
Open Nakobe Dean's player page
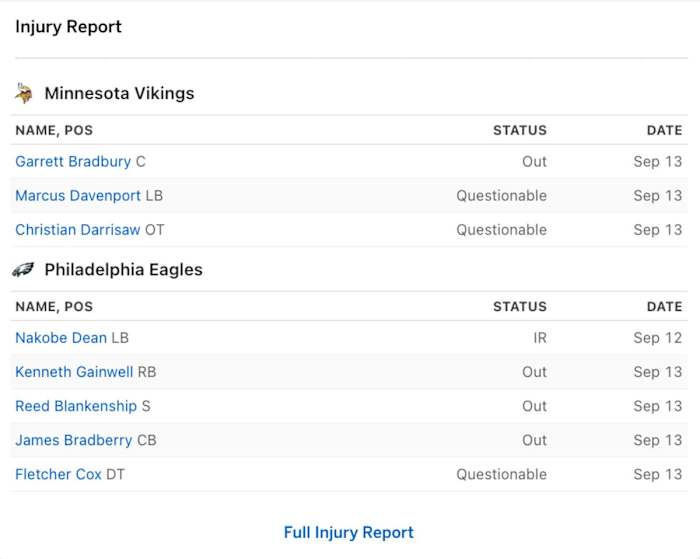(61, 338)
